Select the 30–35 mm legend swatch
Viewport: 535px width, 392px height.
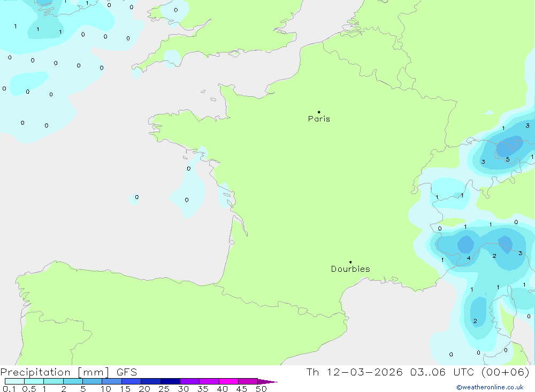tap(190, 381)
